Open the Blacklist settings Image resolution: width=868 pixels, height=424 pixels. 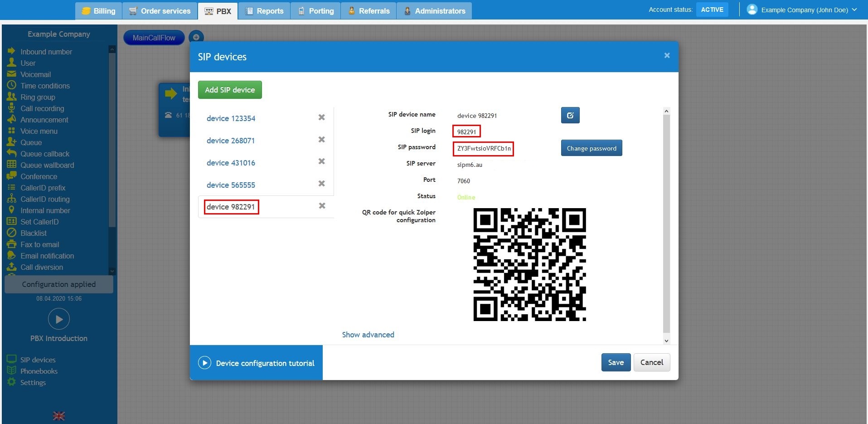tap(33, 233)
